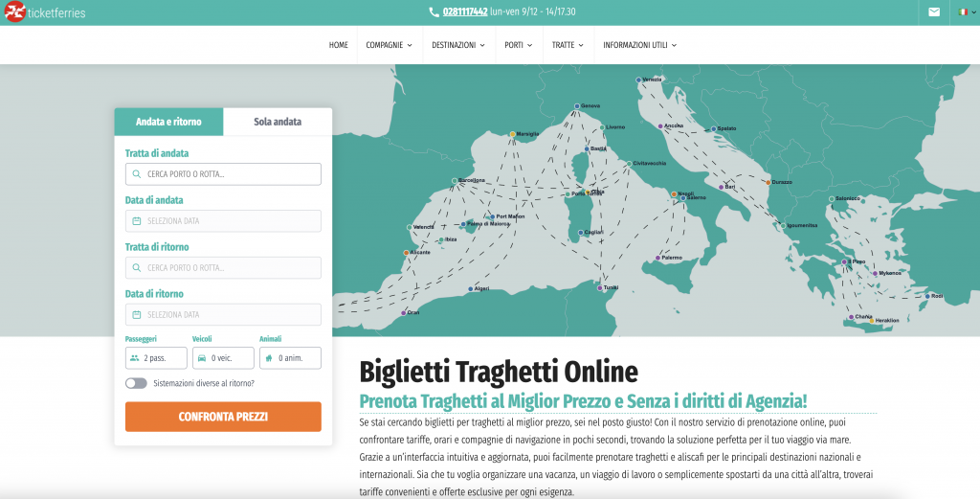Click the Biglietti Traghetti Online heading
980x499 pixels.
tap(498, 372)
